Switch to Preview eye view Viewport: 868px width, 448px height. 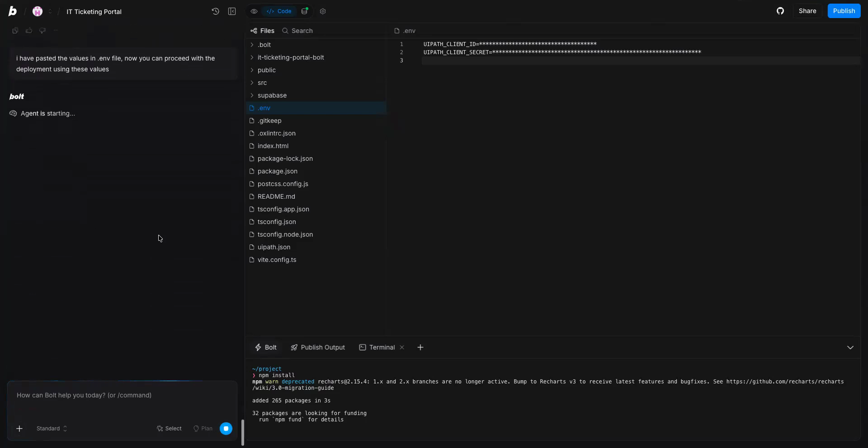(x=254, y=11)
